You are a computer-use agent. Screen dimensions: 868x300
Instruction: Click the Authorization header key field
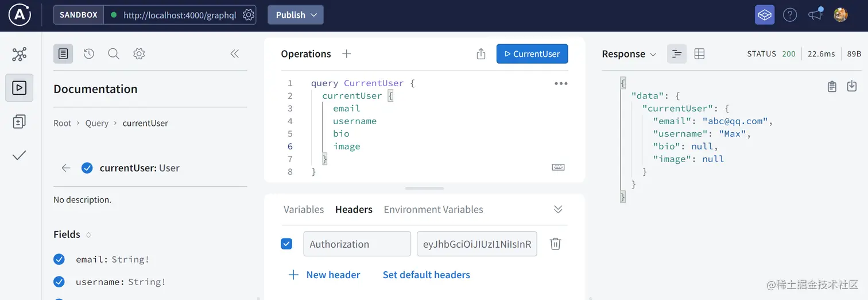tap(357, 244)
